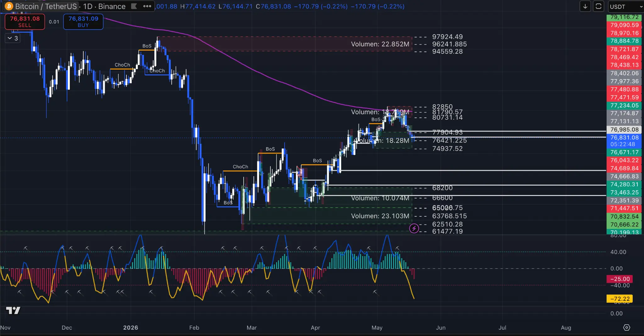
Task: Click the 68200 level label
Action: (442, 188)
